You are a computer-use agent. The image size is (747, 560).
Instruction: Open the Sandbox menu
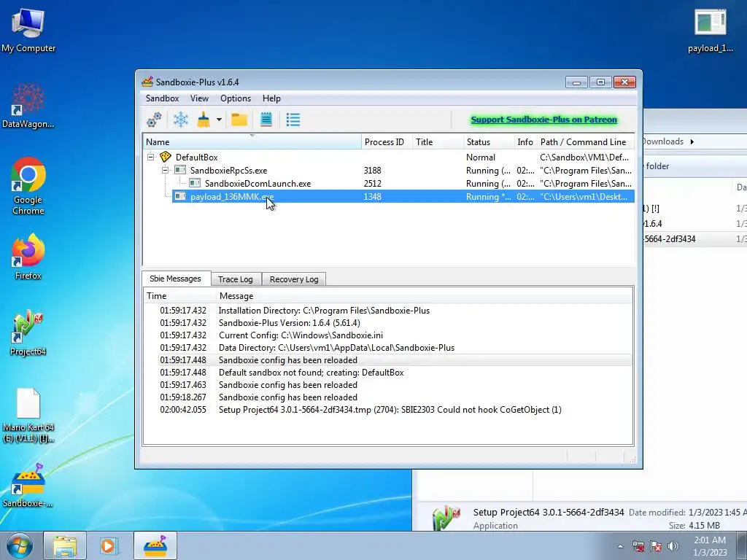coord(162,98)
